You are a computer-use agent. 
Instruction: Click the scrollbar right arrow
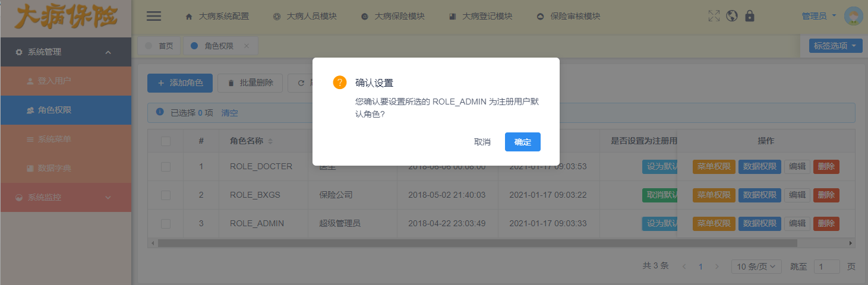(x=851, y=243)
